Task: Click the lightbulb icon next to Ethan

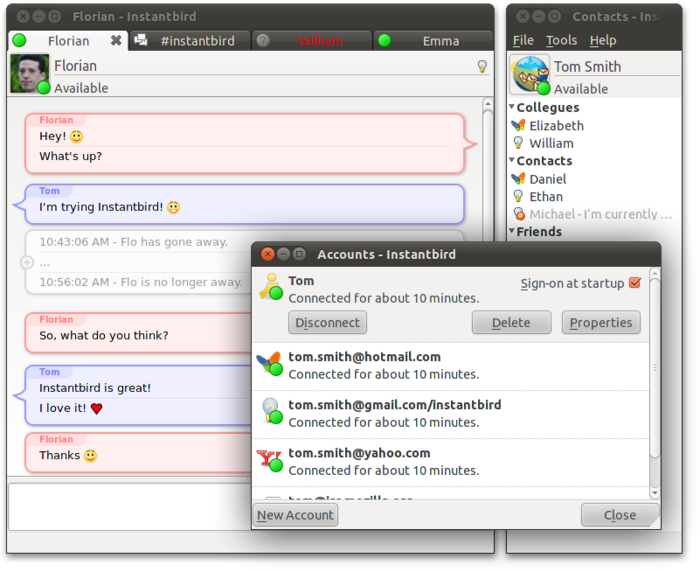Action: (518, 196)
